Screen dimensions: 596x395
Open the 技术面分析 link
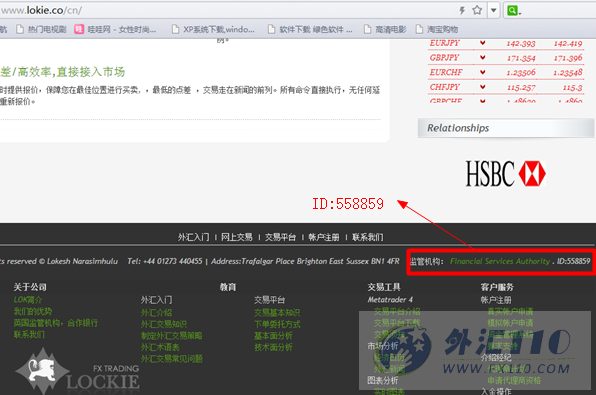point(273,347)
